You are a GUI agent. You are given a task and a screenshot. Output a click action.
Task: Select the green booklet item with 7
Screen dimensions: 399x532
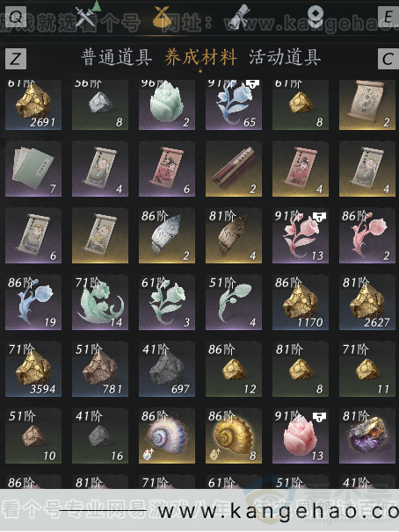click(33, 169)
